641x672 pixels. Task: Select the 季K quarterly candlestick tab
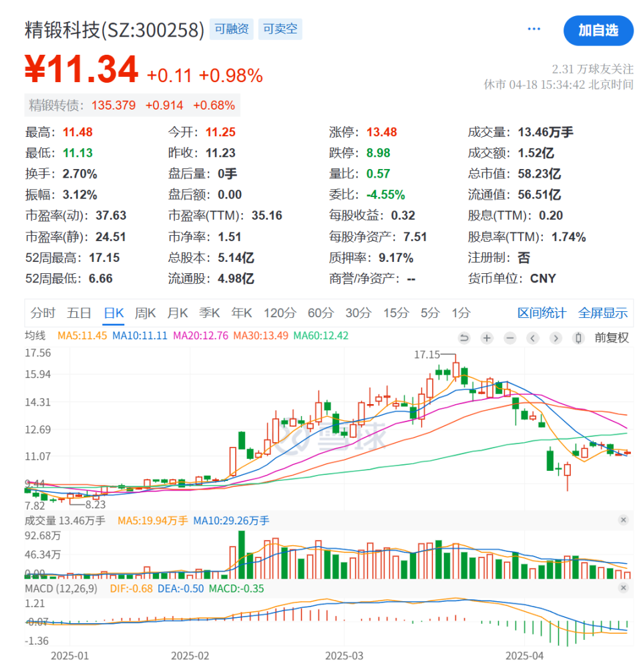pos(210,313)
